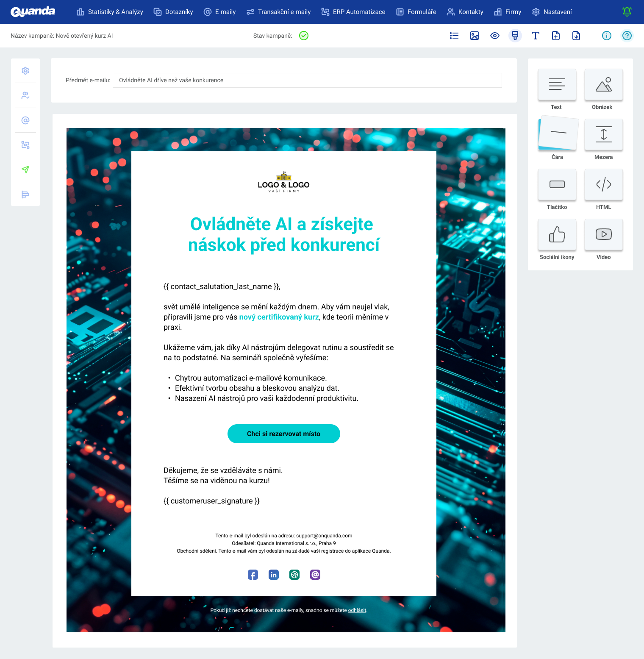This screenshot has height=659, width=644.
Task: Open notifications bell icon
Action: 627,12
